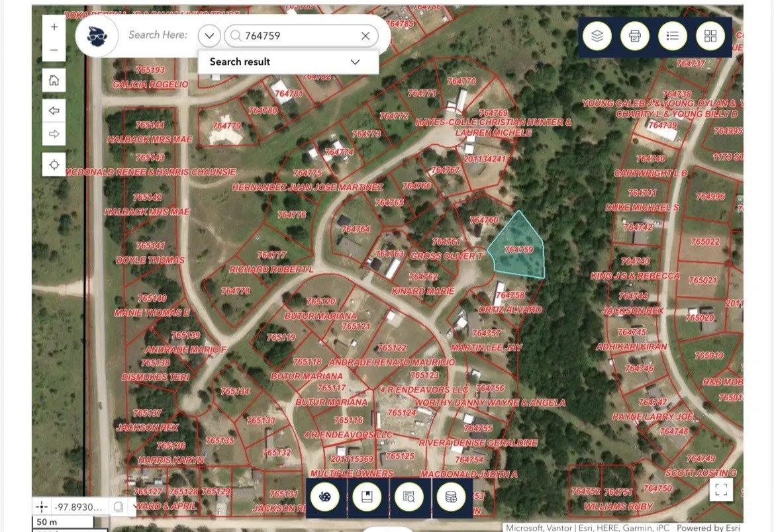Click parcel label 765120

pos(321,301)
